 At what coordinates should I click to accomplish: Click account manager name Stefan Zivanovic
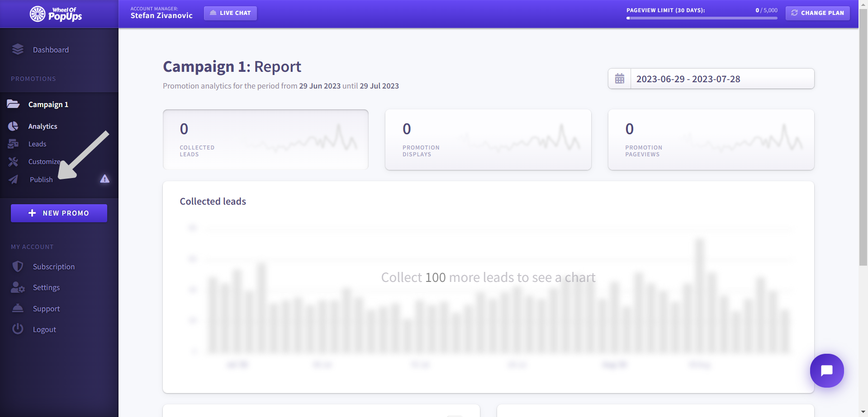click(161, 16)
